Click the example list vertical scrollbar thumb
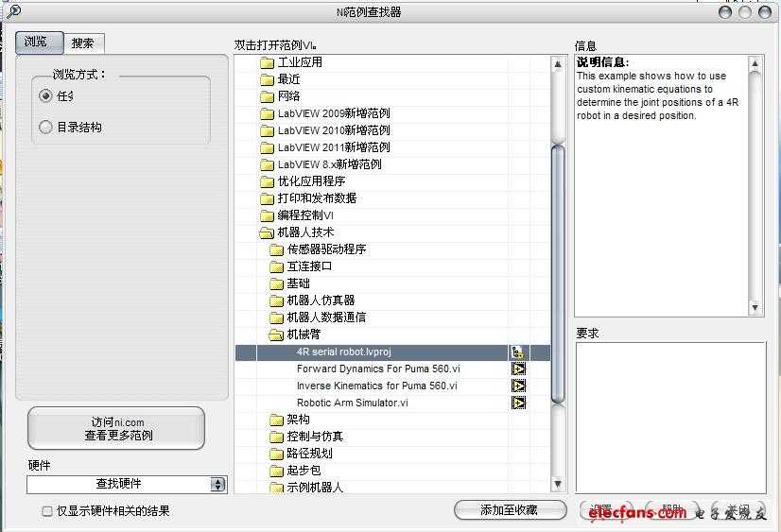Viewport: 781px width, 532px height. tap(558, 274)
